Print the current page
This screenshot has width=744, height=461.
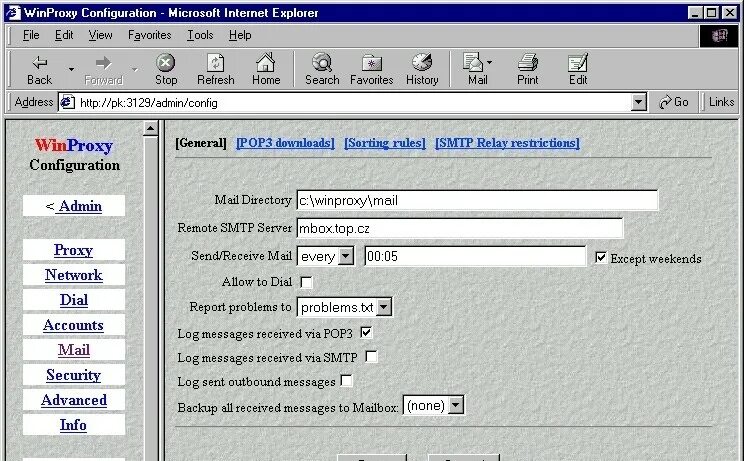[528, 69]
